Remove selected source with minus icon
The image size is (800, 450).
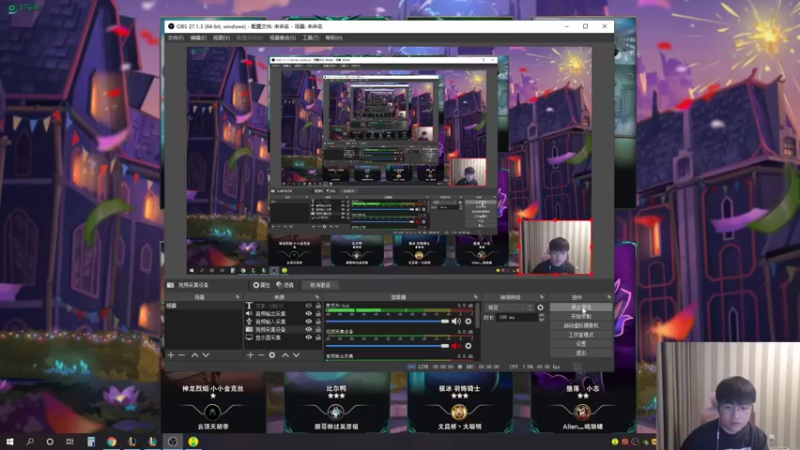coord(261,355)
